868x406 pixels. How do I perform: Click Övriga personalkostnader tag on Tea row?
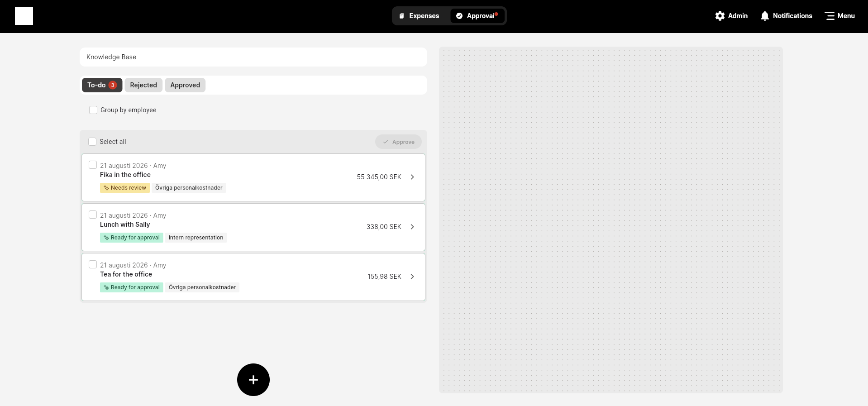(202, 287)
